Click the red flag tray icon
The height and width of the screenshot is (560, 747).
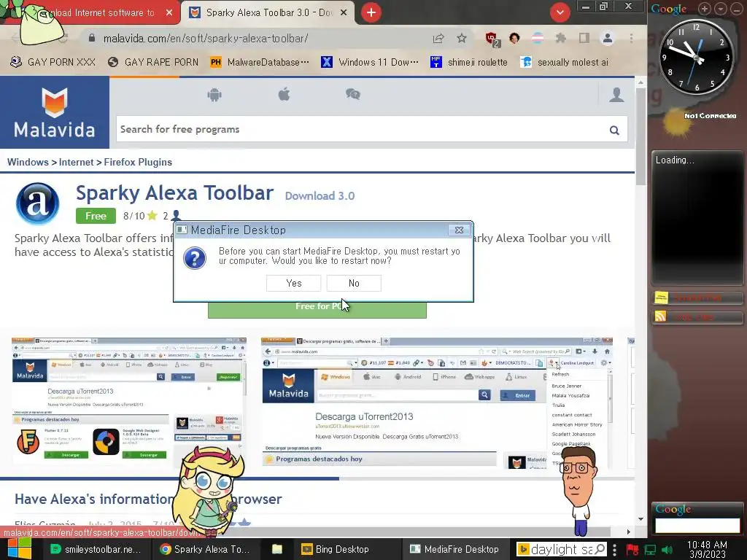point(632,550)
